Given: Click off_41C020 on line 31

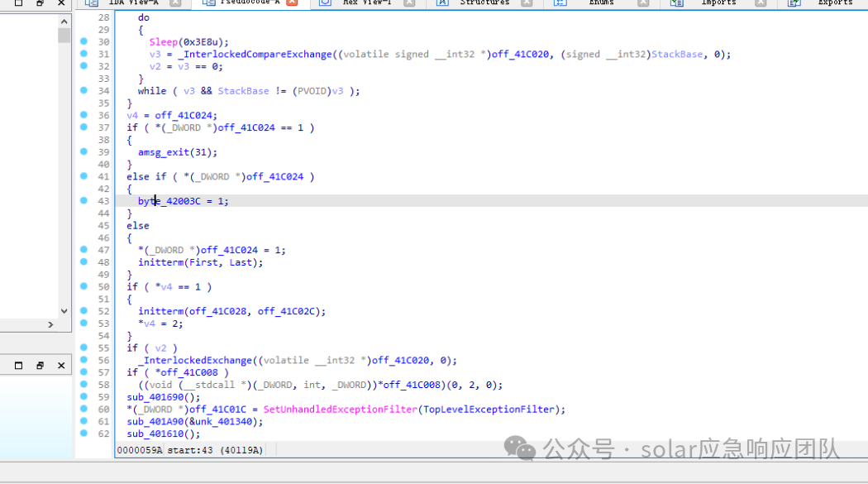Looking at the screenshot, I should coord(520,55).
